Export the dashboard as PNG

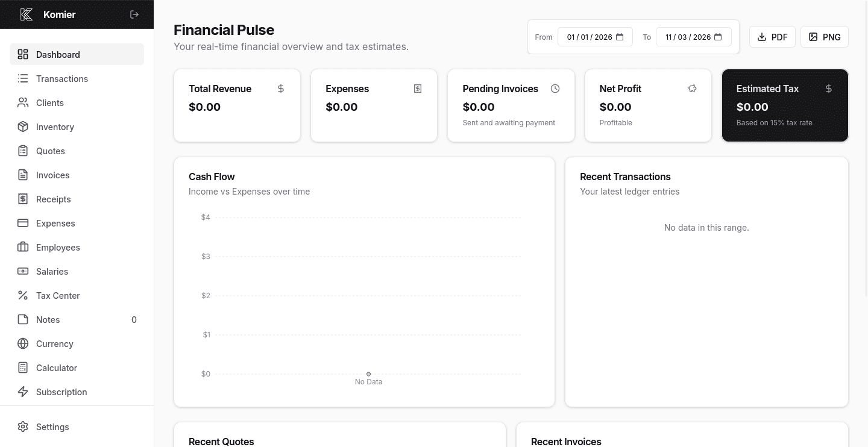(824, 37)
